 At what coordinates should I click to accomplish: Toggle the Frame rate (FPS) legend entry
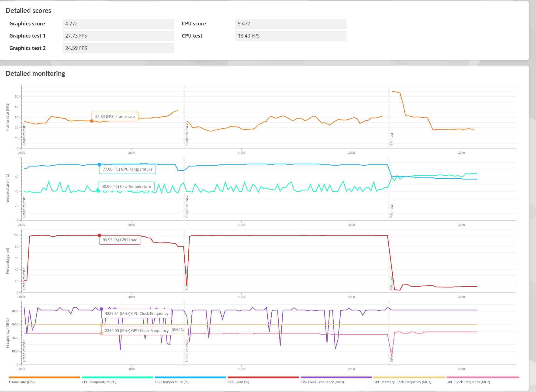(22, 382)
